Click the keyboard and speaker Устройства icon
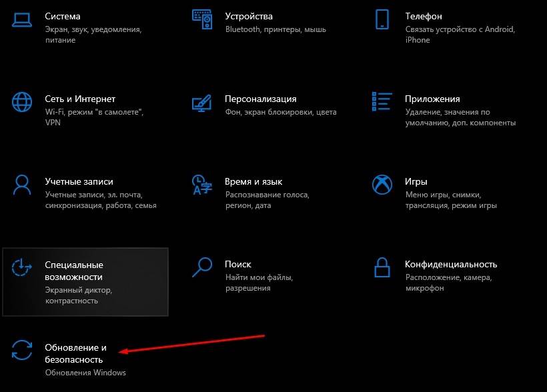Viewport: 547px width, 392px height. point(201,21)
